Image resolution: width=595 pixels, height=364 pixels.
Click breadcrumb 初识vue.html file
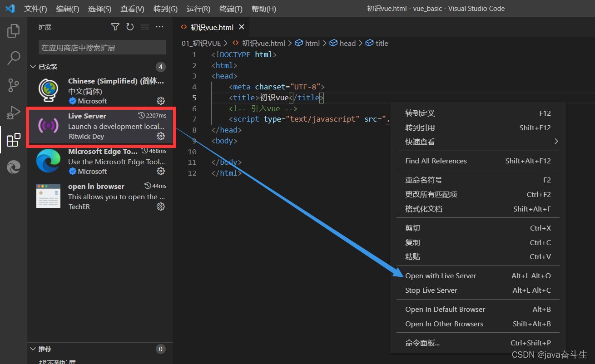tap(259, 43)
